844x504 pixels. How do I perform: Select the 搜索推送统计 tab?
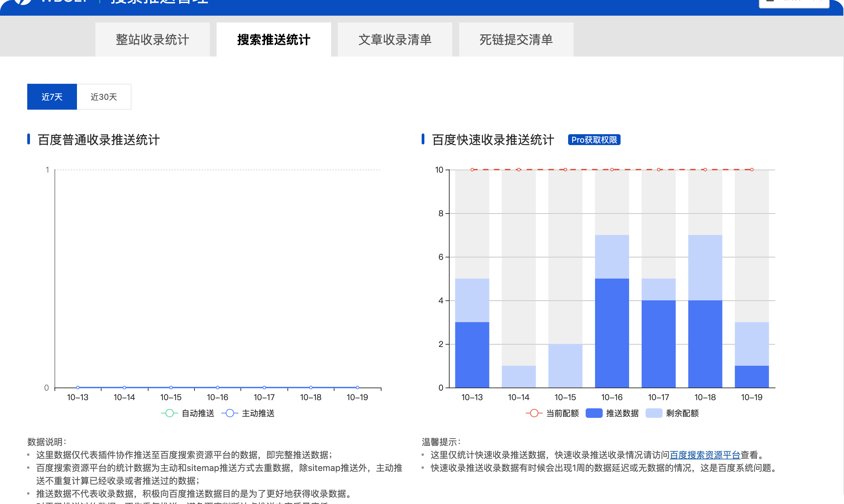273,40
